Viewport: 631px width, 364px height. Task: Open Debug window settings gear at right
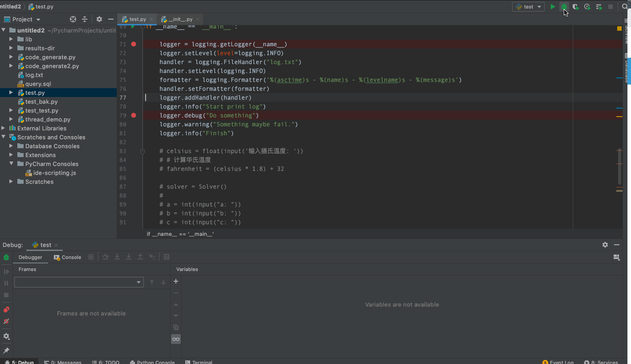click(x=605, y=245)
